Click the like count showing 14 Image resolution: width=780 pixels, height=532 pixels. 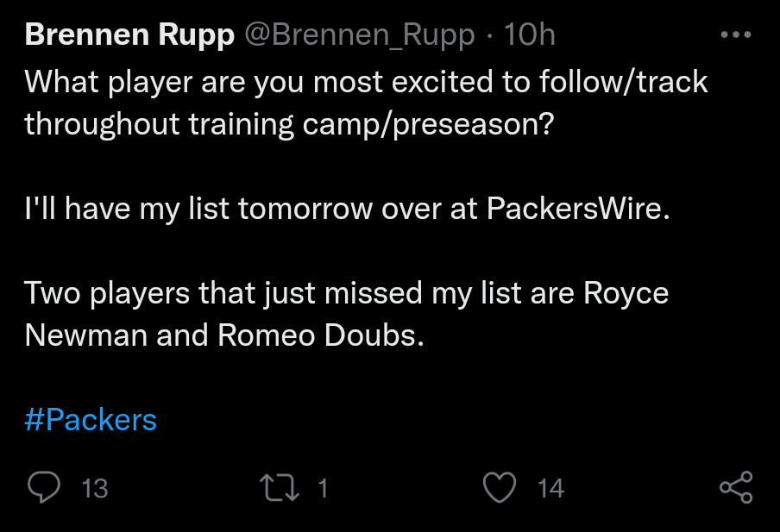click(x=550, y=489)
